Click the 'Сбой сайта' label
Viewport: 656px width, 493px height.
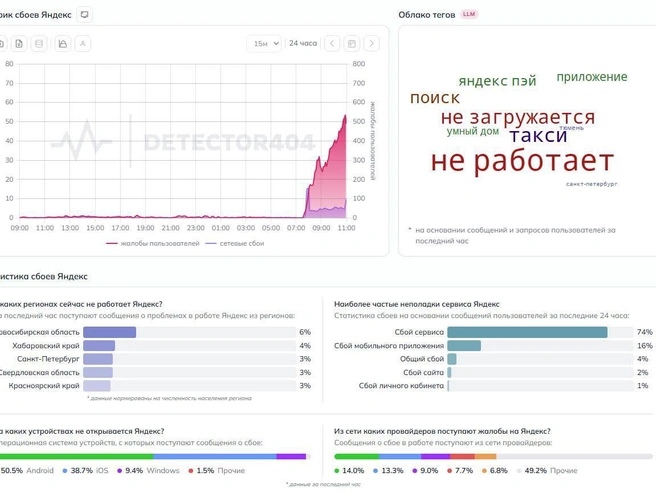point(423,372)
